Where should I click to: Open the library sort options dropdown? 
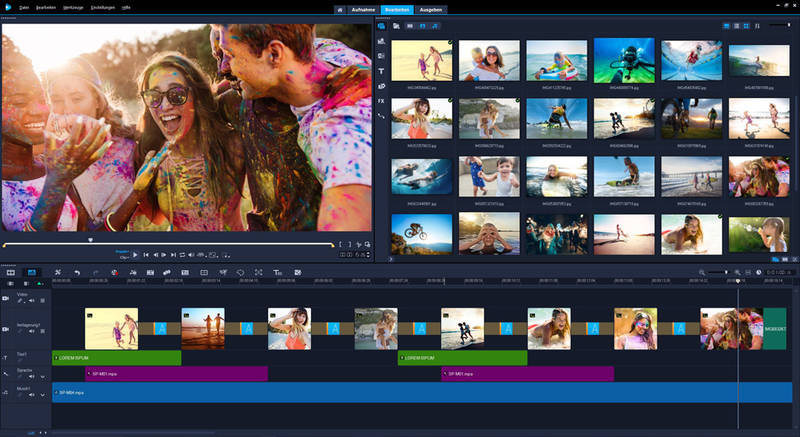tap(757, 26)
